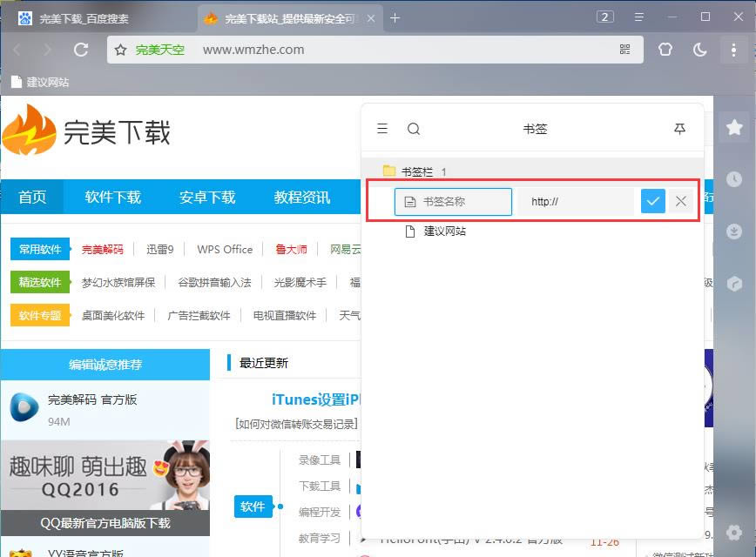Open the history clock icon in sidebar
Image resolution: width=756 pixels, height=557 pixels.
click(734, 179)
